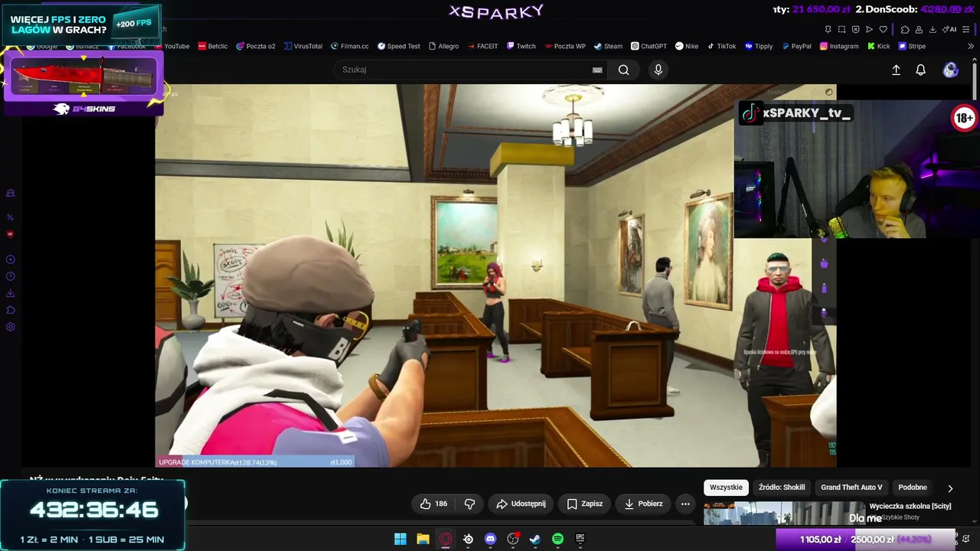Open the Allegro bookmark

pyautogui.click(x=444, y=46)
